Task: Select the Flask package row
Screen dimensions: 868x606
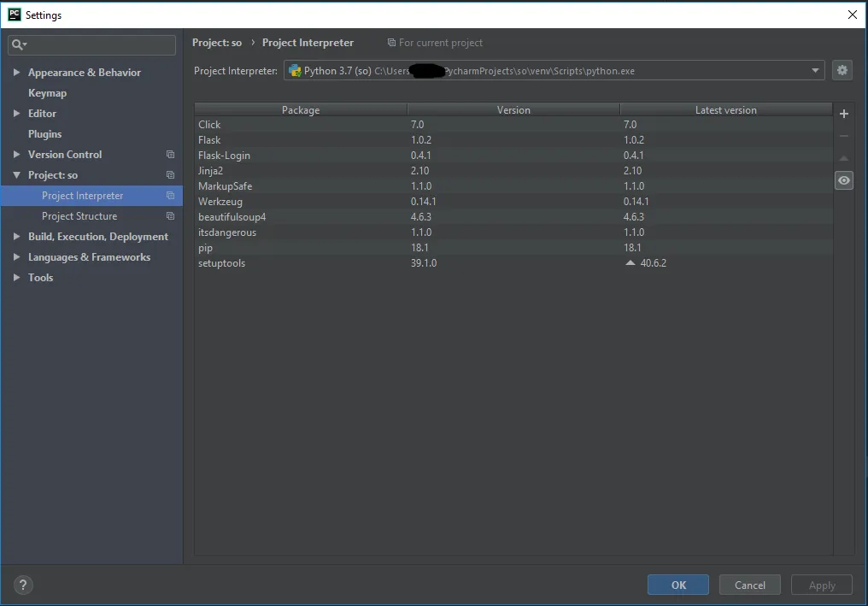Action: click(513, 140)
